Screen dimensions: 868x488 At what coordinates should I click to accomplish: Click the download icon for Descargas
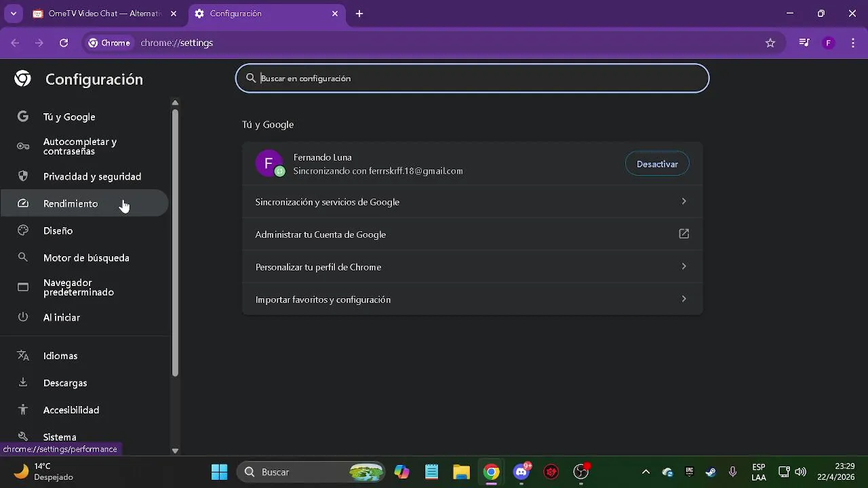pyautogui.click(x=23, y=382)
